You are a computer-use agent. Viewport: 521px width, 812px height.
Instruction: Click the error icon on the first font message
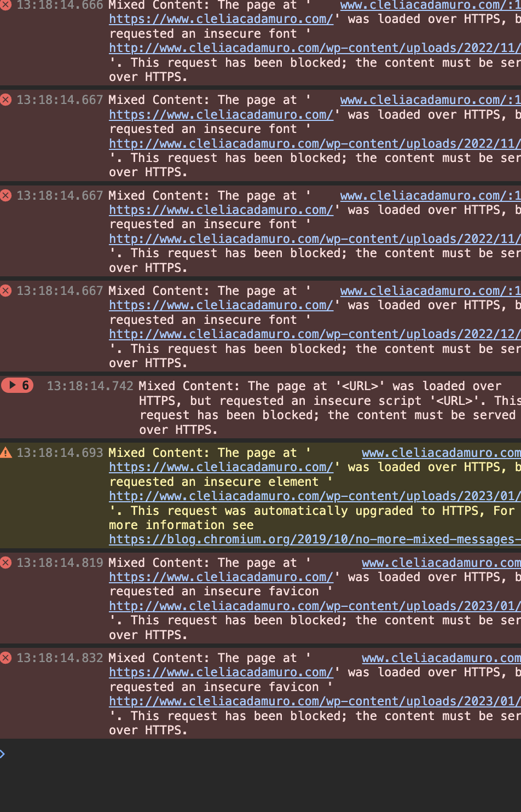[6, 5]
